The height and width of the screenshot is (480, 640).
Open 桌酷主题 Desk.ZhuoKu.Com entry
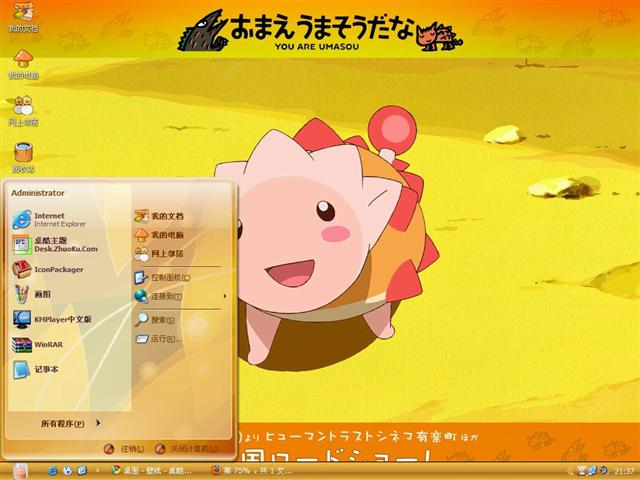tap(55, 244)
